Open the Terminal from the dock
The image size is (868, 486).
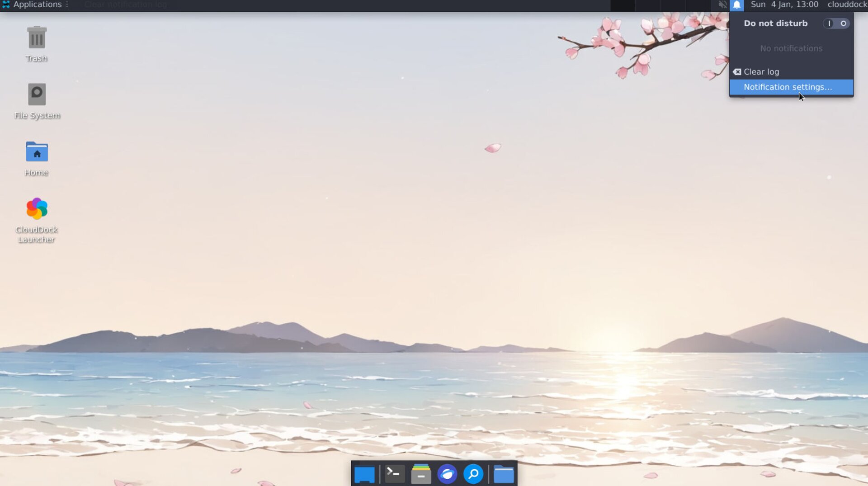click(x=394, y=474)
